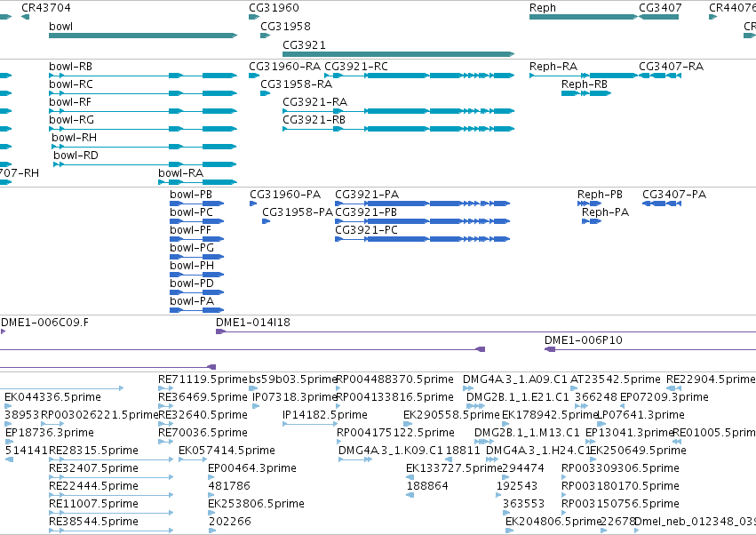Select the CG3921-PC protein label
This screenshot has height=535, width=756.
(x=366, y=230)
